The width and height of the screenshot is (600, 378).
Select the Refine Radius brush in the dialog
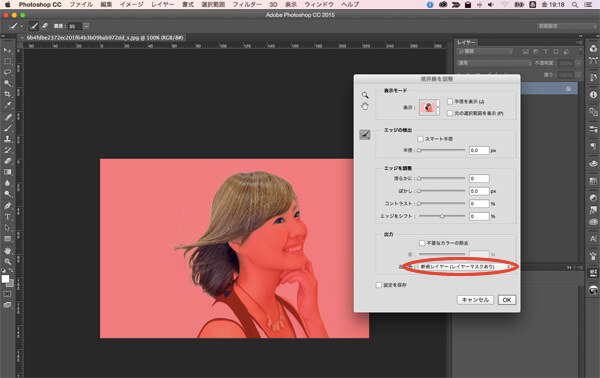[365, 135]
